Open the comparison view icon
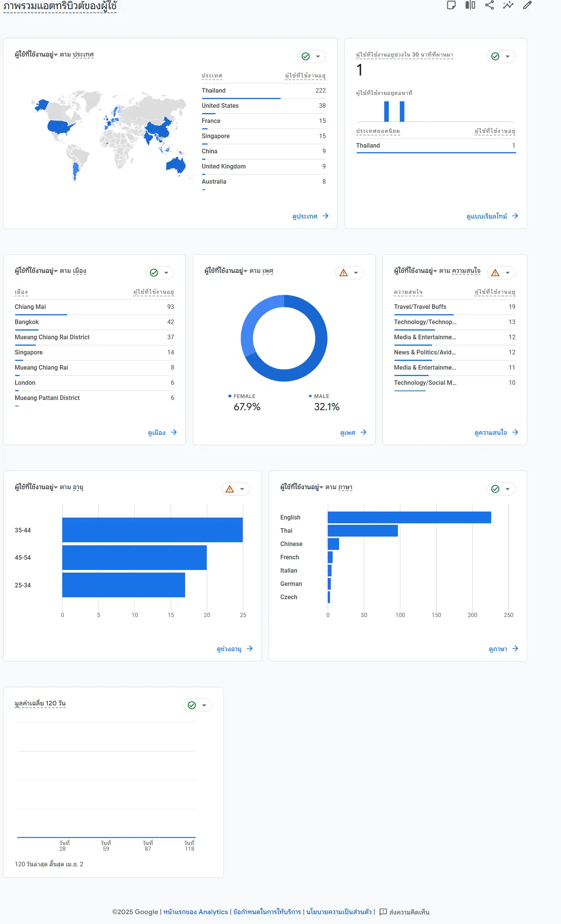The image size is (561, 924). click(x=470, y=5)
